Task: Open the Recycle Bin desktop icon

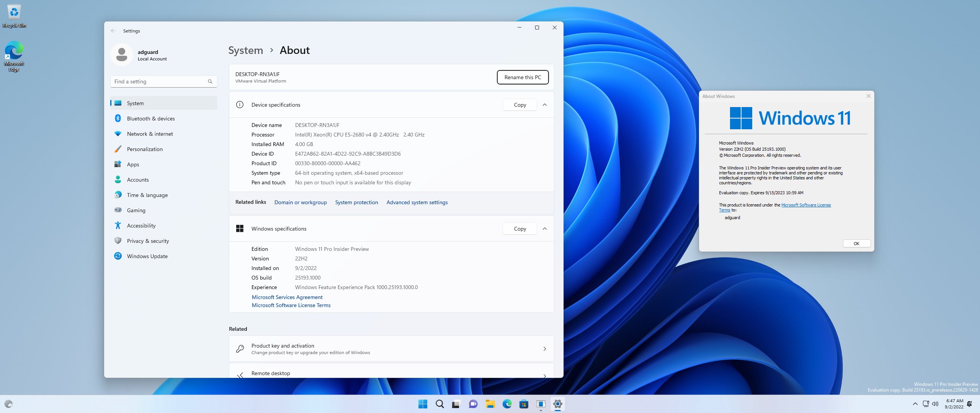Action: tap(14, 12)
